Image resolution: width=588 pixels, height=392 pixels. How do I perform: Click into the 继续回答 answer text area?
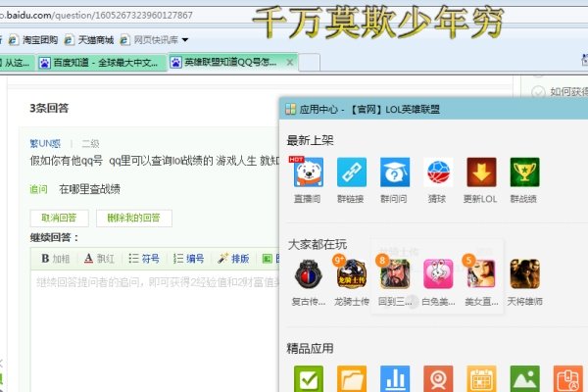[x=155, y=330]
